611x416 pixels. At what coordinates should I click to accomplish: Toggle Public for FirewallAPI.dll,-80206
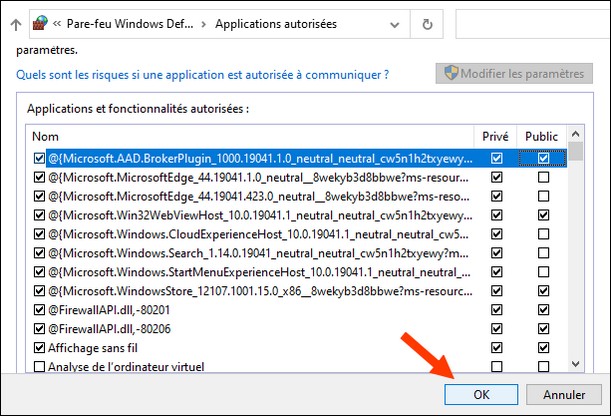click(543, 329)
